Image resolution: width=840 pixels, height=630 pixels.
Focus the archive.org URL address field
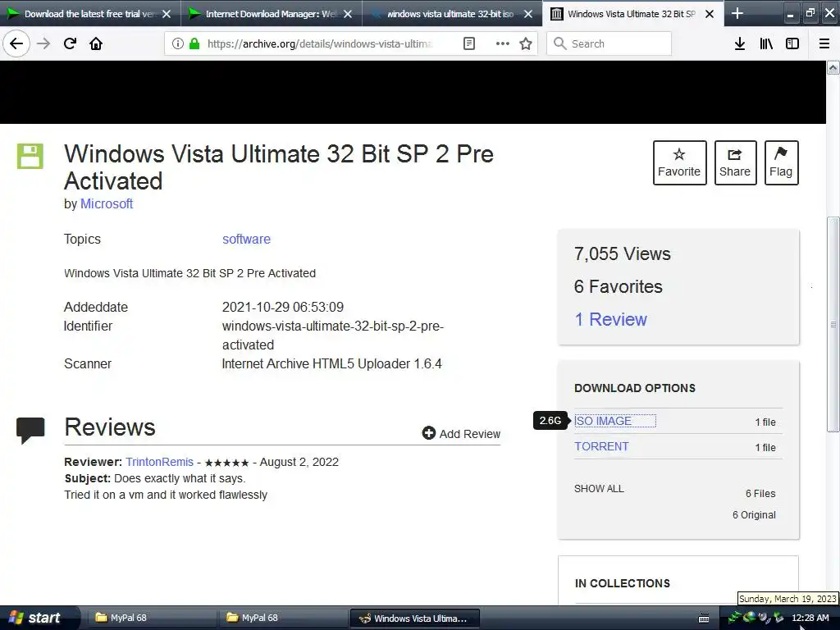[x=320, y=43]
